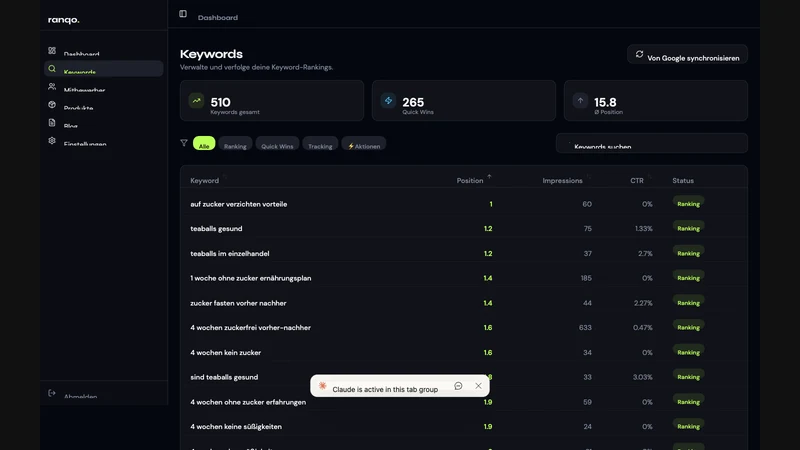Click Von Google synchronisieren button

coord(687,55)
